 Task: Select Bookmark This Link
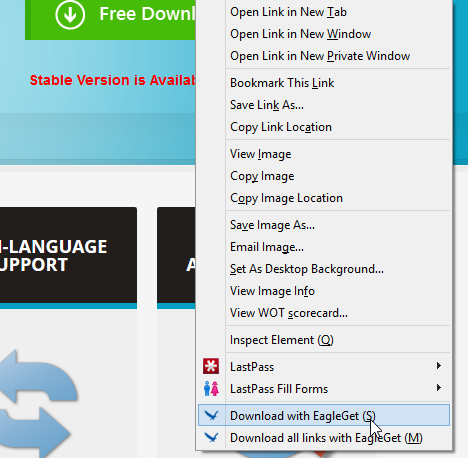(324, 83)
